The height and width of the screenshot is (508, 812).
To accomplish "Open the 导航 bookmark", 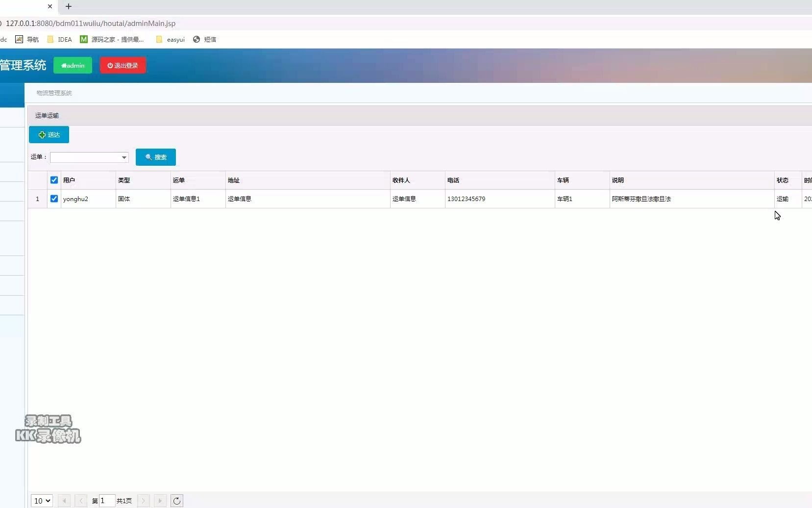I will click(x=27, y=39).
